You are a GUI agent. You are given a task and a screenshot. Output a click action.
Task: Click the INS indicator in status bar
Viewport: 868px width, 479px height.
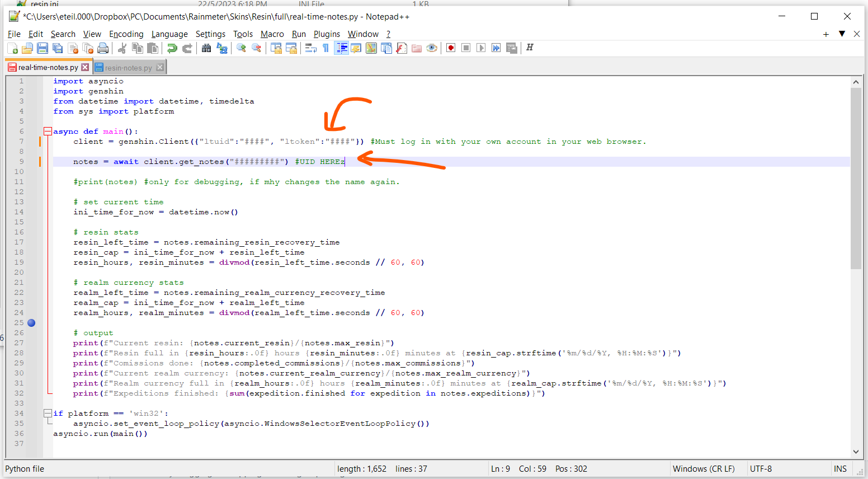click(x=840, y=469)
